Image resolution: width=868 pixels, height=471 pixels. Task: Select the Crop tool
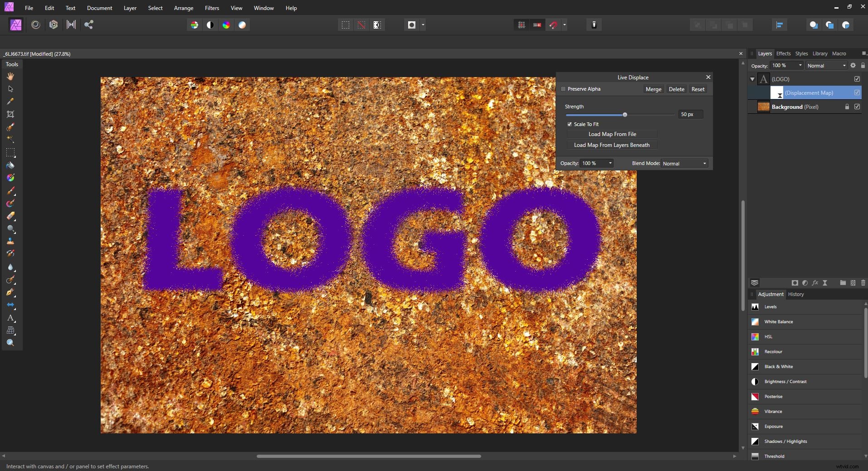(10, 115)
